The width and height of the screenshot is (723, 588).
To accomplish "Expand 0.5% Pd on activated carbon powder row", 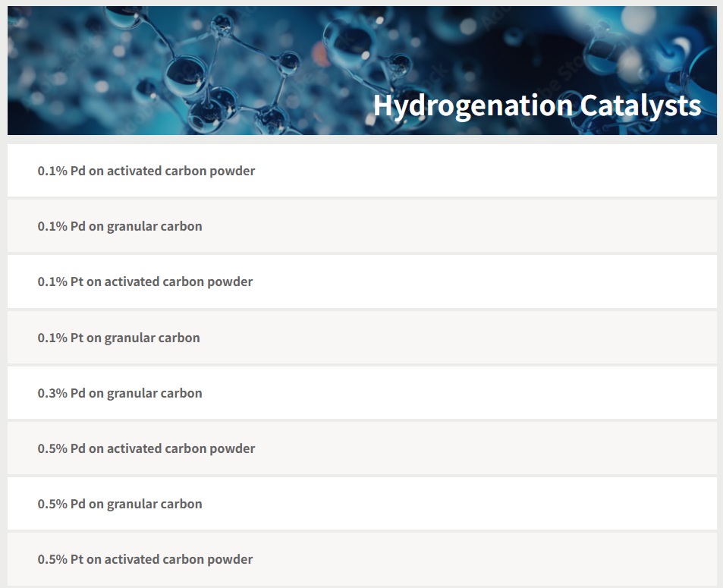I will [362, 448].
